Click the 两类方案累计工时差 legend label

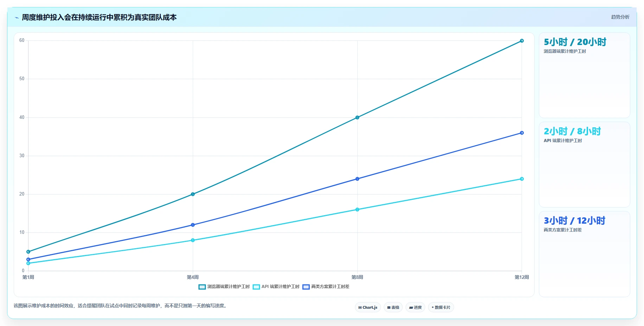pyautogui.click(x=330, y=287)
